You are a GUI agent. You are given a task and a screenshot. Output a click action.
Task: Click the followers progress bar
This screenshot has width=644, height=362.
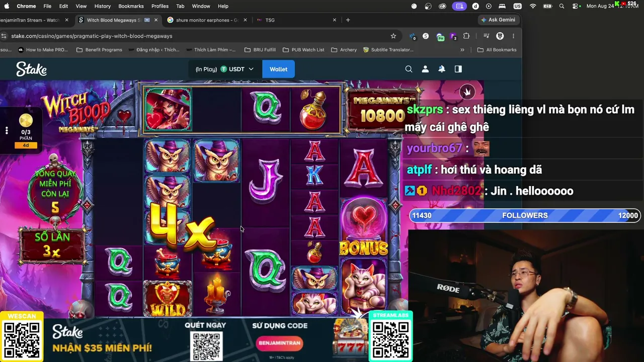525,215
